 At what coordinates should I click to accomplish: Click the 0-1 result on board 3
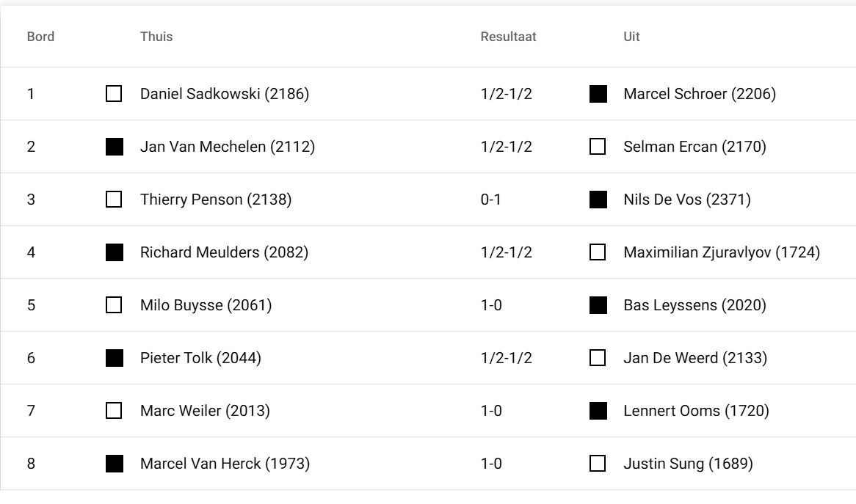click(x=491, y=200)
